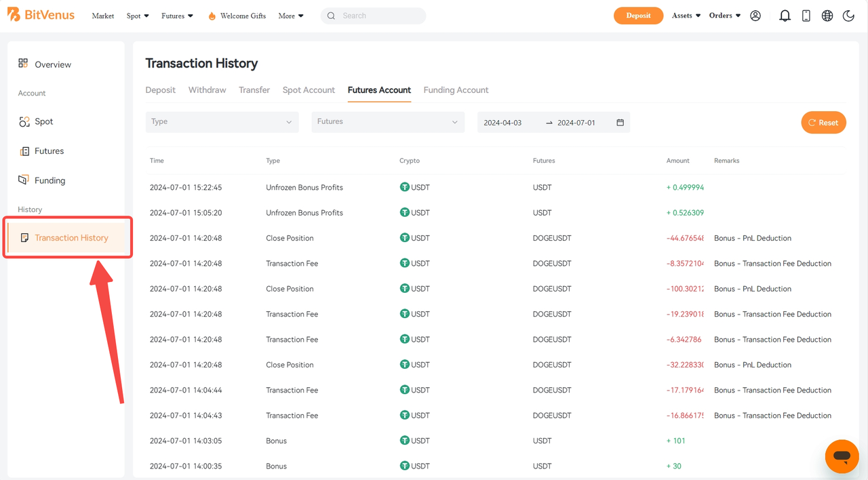Switch to the Spot Account tab

[x=309, y=90]
